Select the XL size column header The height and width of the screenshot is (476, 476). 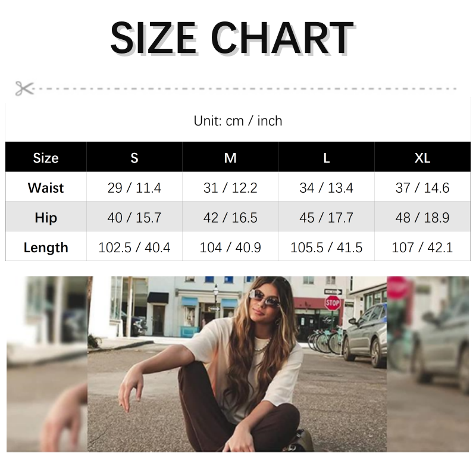pos(422,158)
